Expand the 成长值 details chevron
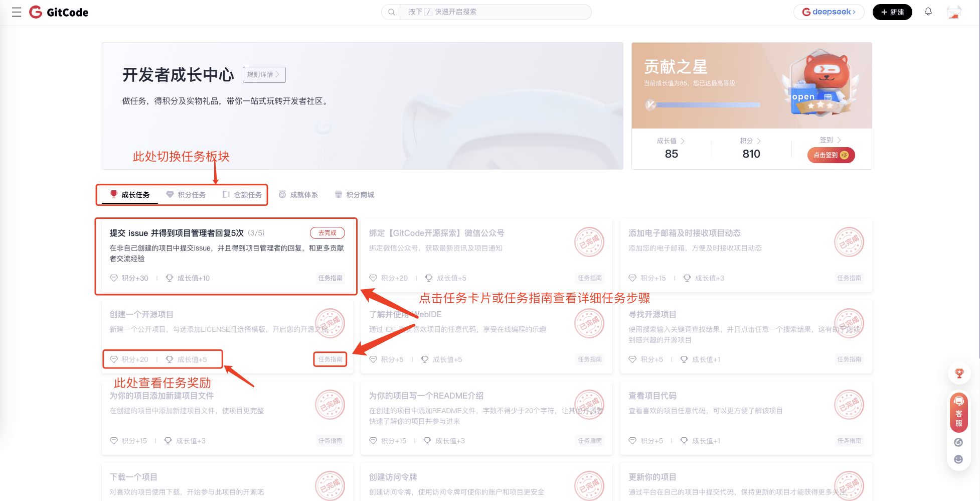 (x=683, y=141)
